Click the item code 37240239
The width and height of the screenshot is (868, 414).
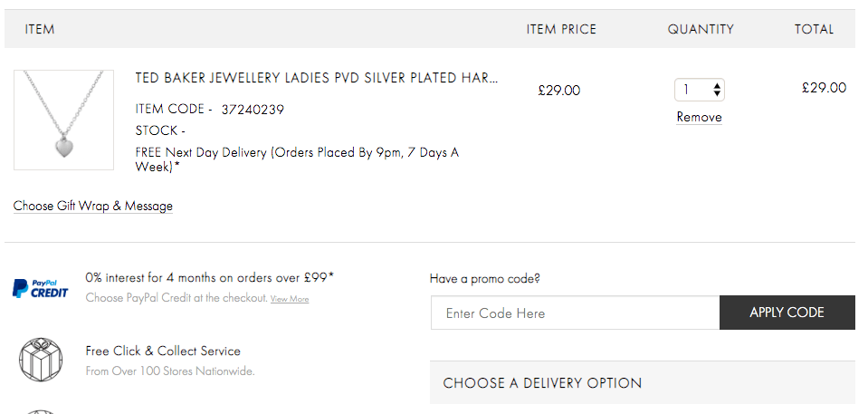coord(253,110)
